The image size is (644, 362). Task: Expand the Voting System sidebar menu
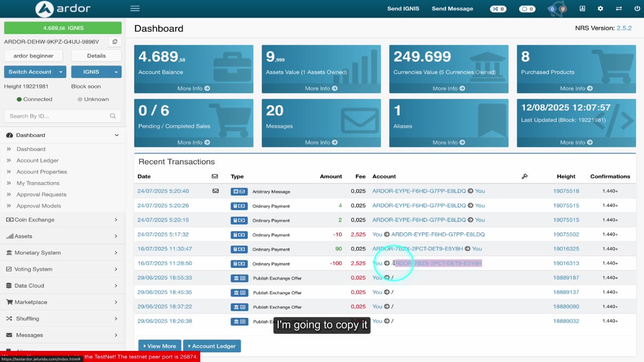[63, 269]
